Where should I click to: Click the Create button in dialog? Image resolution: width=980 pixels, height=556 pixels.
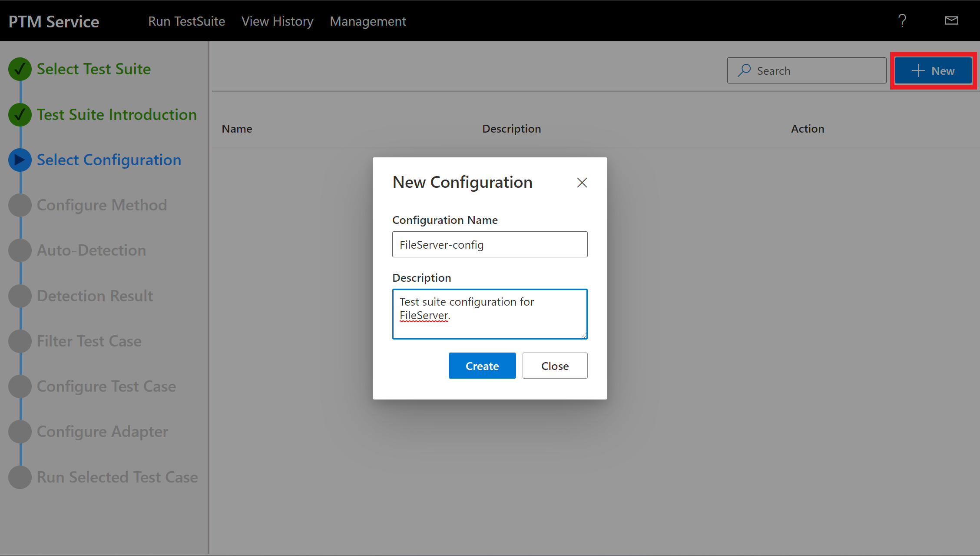[x=483, y=365]
